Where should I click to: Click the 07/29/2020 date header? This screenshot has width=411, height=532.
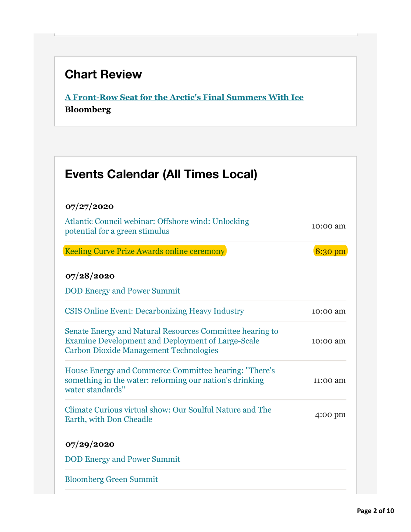click(x=90, y=444)
